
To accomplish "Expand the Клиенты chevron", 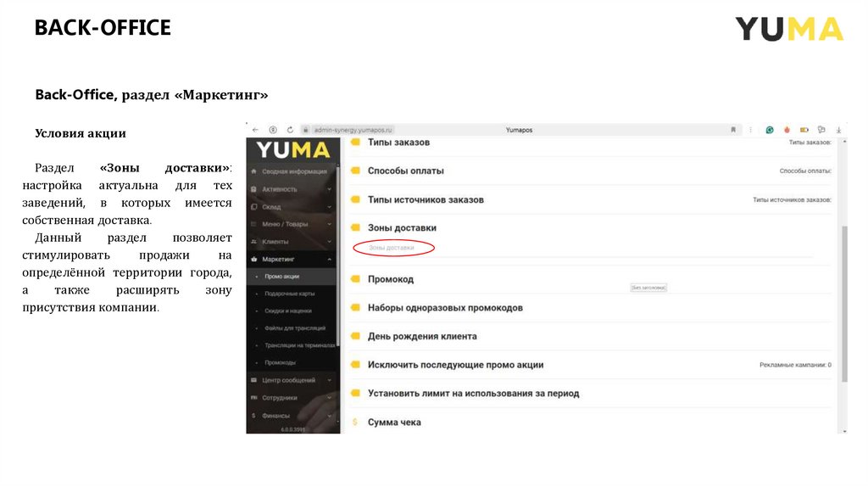I will pyautogui.click(x=330, y=242).
